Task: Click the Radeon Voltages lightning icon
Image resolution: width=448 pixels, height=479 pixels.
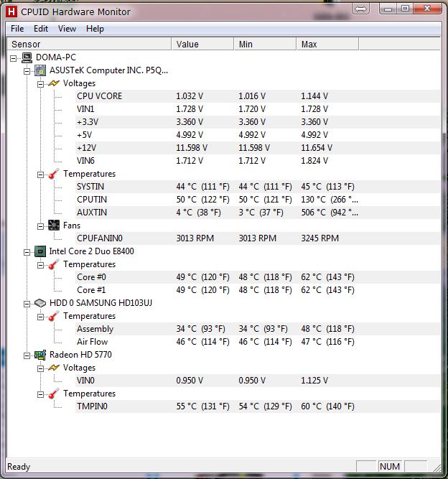Action: tap(54, 368)
